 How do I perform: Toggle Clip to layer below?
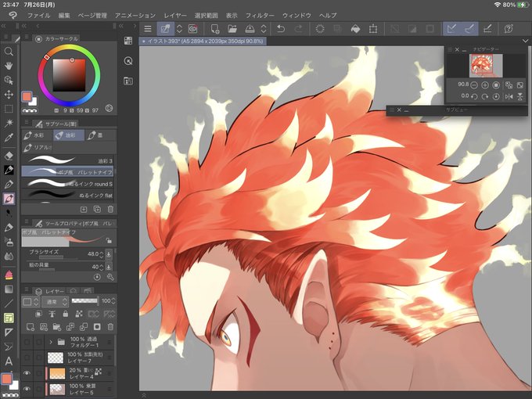pos(38,315)
